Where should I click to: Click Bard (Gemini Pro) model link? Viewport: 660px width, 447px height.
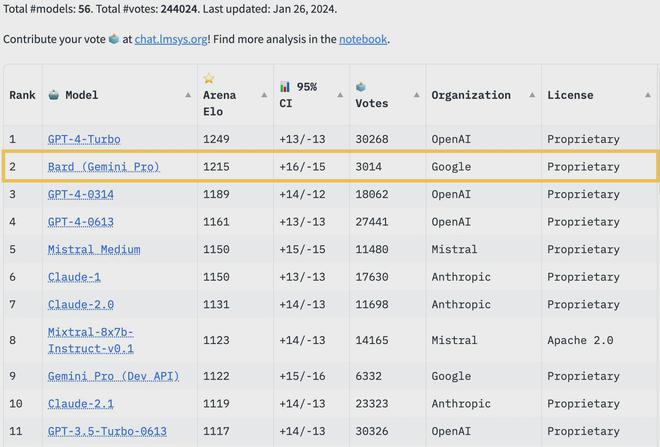[103, 167]
